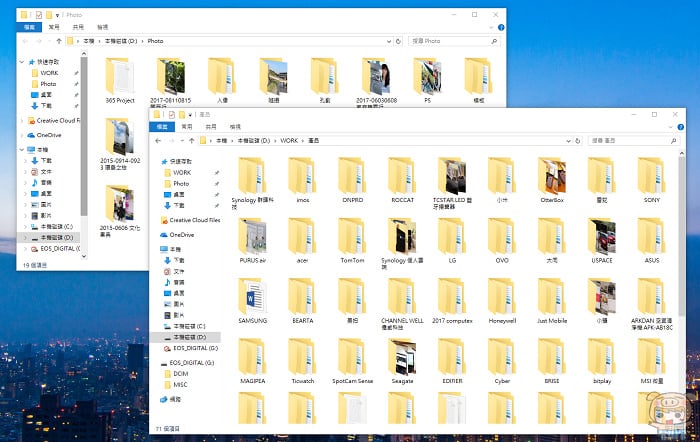The width and height of the screenshot is (700, 442).
Task: Click the back arrow in front window
Action: click(x=158, y=141)
